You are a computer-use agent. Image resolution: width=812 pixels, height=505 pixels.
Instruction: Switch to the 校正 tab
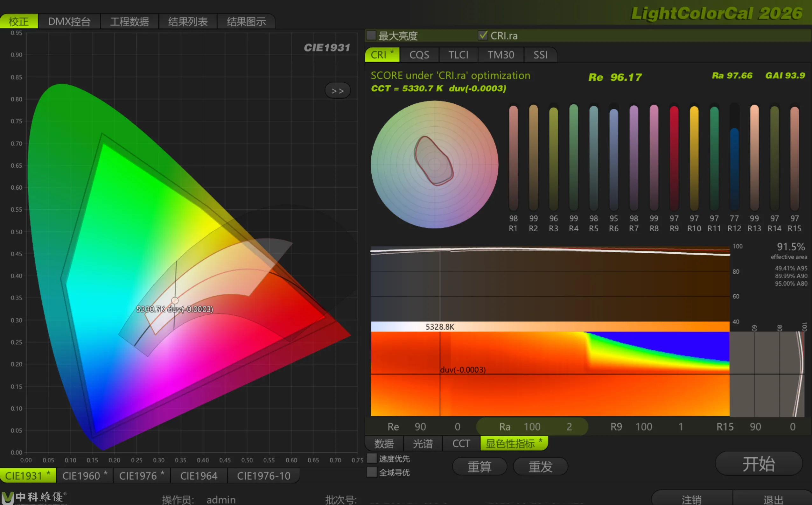[19, 21]
